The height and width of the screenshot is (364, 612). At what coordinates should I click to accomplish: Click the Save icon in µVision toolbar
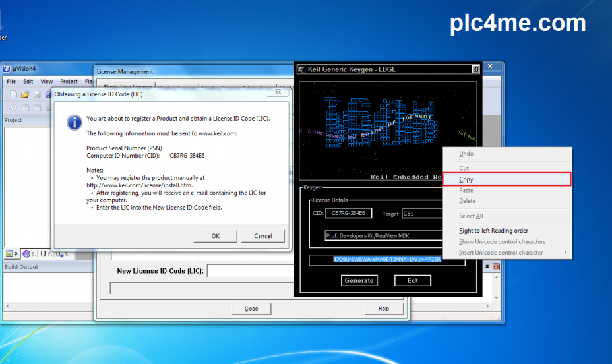37,95
